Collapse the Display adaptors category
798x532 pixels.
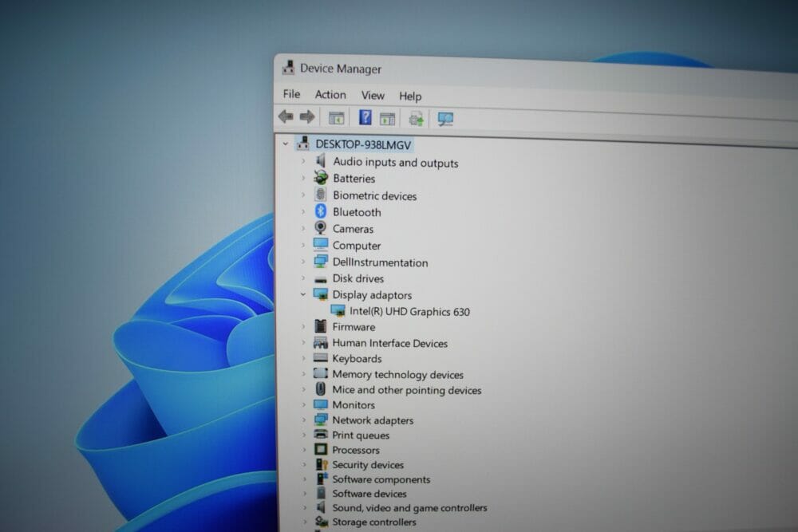(x=302, y=294)
